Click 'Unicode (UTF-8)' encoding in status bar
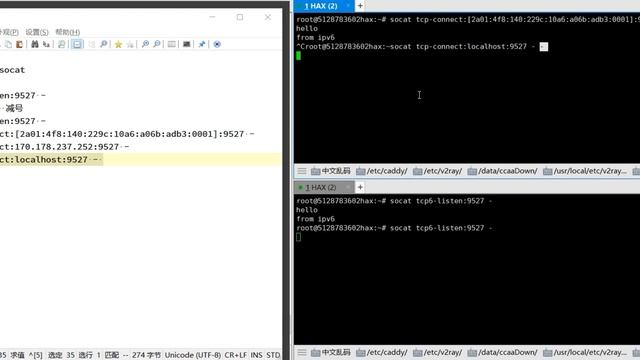640x360 pixels. [193, 355]
